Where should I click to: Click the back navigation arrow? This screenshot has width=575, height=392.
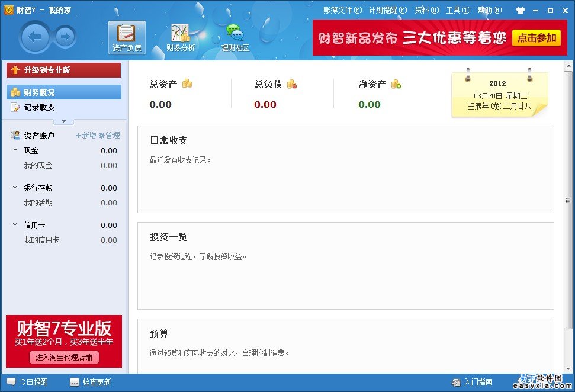[36, 37]
